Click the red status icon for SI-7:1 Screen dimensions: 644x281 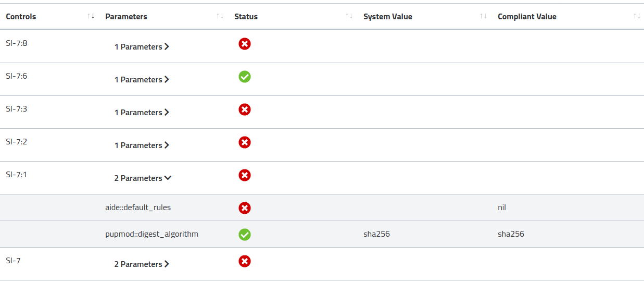click(245, 175)
